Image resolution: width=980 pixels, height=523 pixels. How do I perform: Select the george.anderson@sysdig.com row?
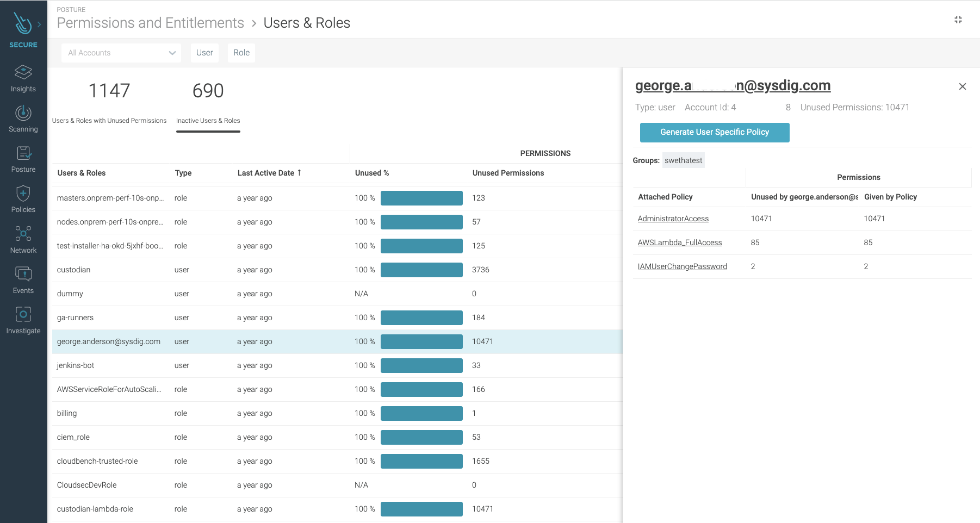[337, 341]
